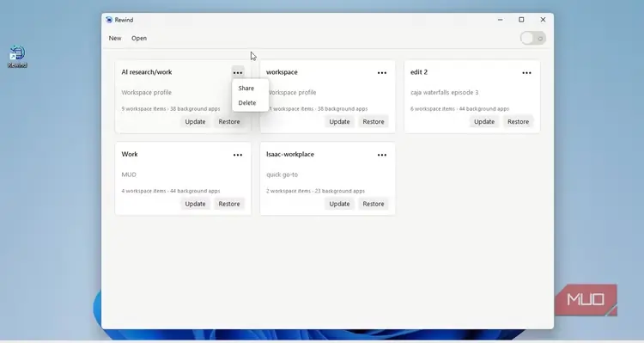The height and width of the screenshot is (343, 644).
Task: Select the Isaac-workplace card title
Action: pyautogui.click(x=290, y=155)
